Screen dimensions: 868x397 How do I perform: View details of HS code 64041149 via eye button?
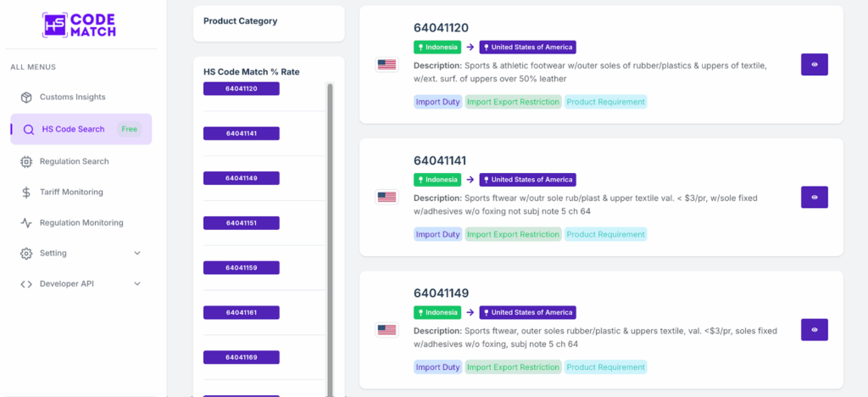tap(814, 330)
